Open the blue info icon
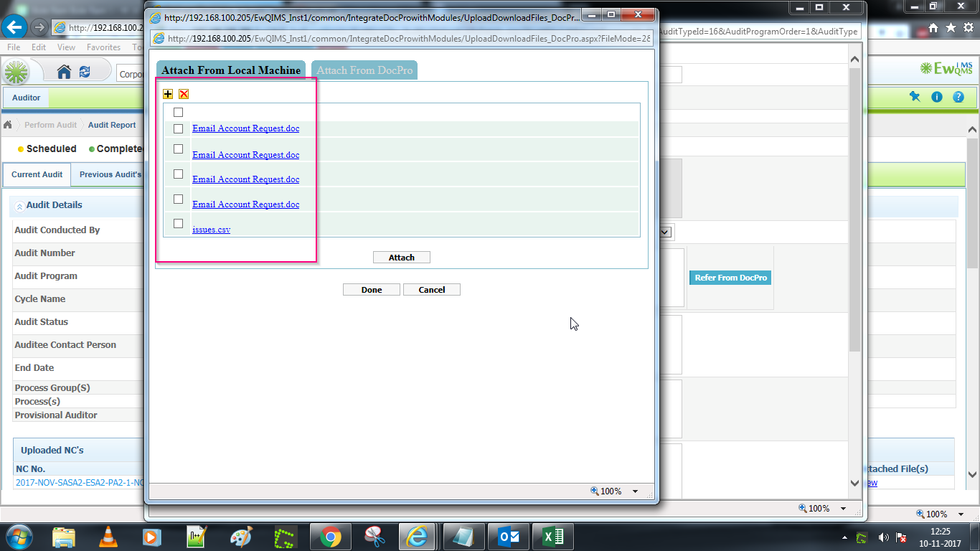Screen dimensions: 980x551 [x=936, y=97]
